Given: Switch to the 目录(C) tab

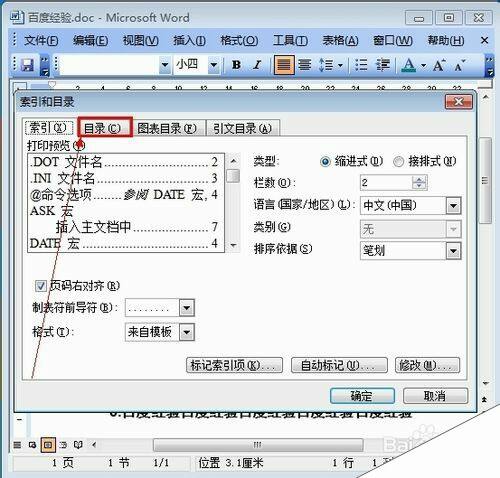Looking at the screenshot, I should click(x=105, y=127).
